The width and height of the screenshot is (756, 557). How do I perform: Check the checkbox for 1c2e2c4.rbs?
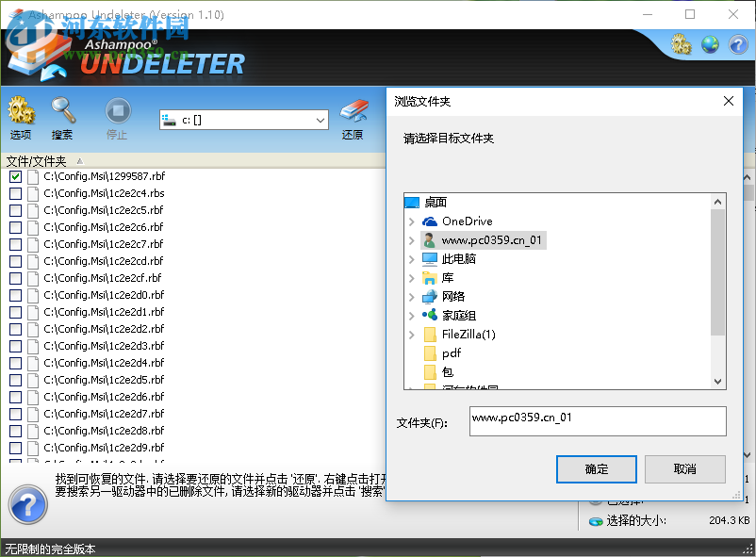[14, 193]
